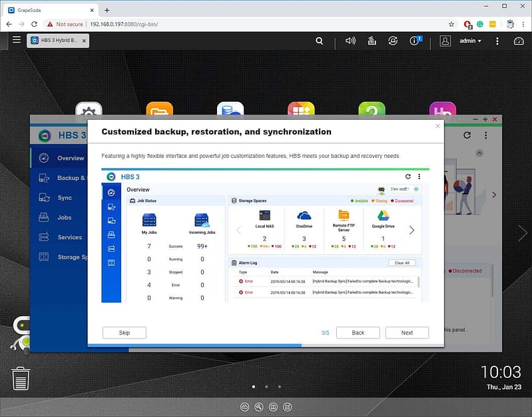The width and height of the screenshot is (532, 417).
Task: Click the Grammarly extension icon
Action: click(x=480, y=24)
